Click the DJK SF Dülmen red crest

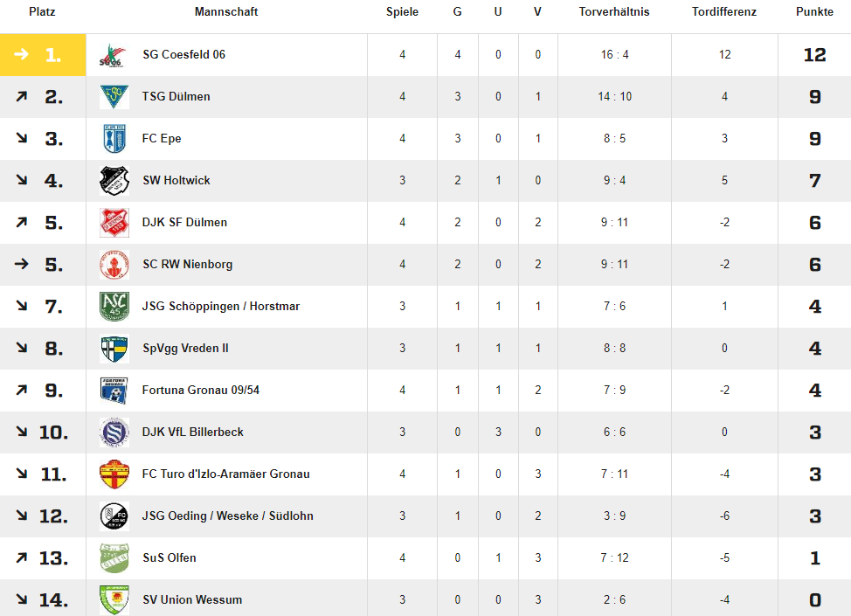click(x=114, y=223)
